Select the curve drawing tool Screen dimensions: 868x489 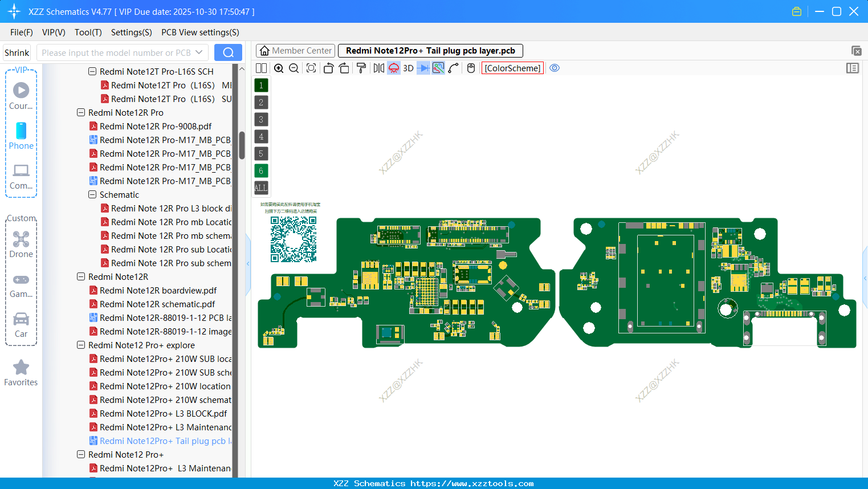453,68
